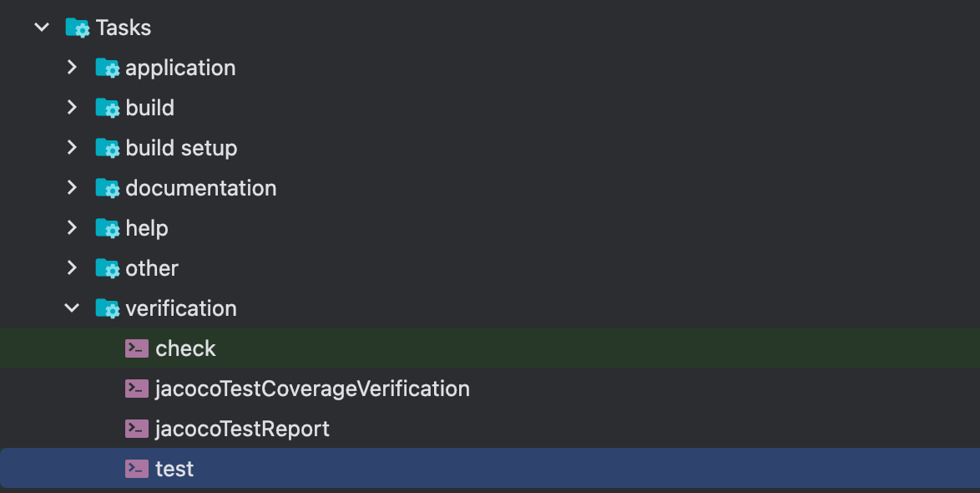Collapse the Tasks root node
Viewport: 980px width, 493px height.
coord(41,28)
